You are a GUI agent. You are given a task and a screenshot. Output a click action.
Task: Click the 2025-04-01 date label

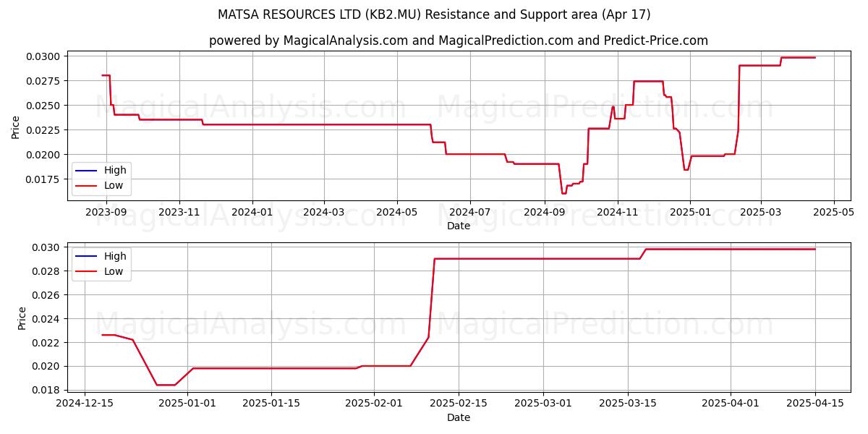pos(729,404)
